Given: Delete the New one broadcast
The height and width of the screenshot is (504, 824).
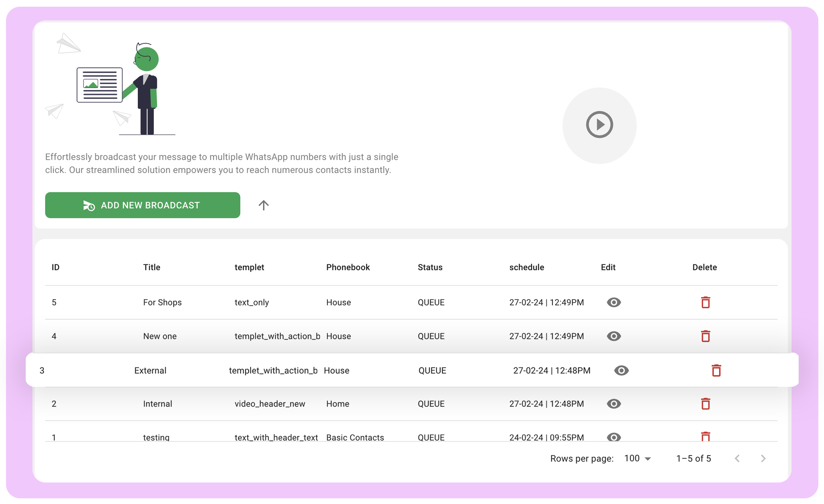Looking at the screenshot, I should click(x=705, y=336).
